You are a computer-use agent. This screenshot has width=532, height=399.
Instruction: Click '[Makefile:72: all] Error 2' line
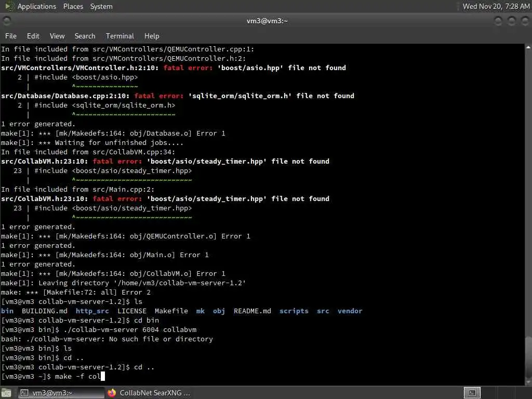pos(76,292)
